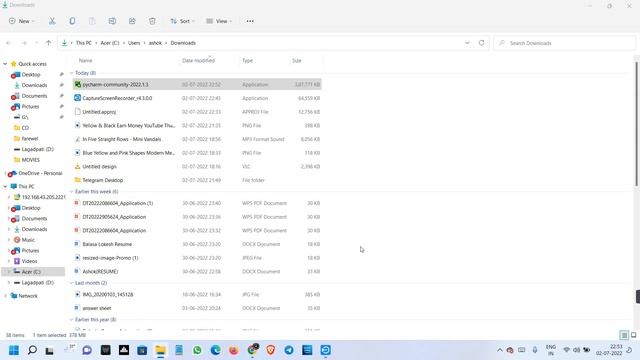Click This PC in breadcrumb path
This screenshot has width=640, height=360.
tap(84, 43)
